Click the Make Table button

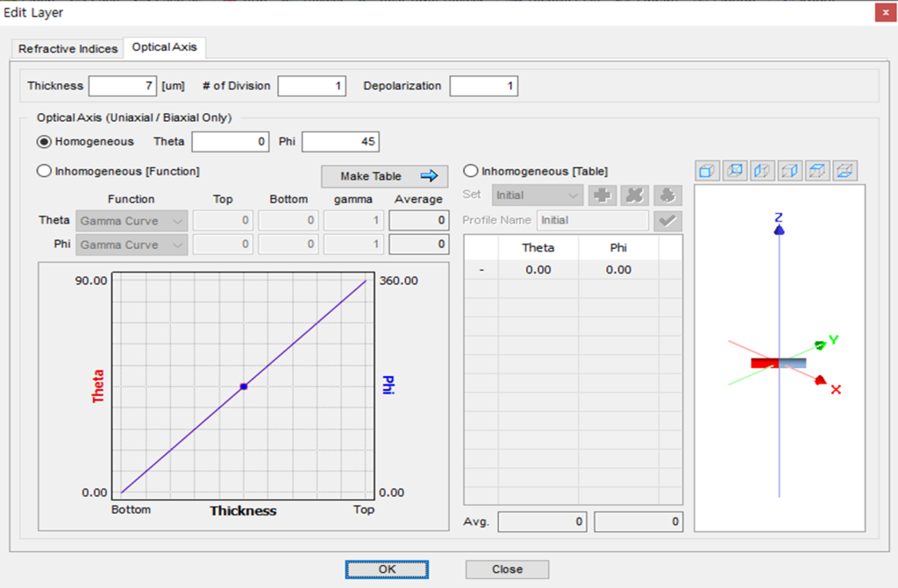[x=384, y=176]
